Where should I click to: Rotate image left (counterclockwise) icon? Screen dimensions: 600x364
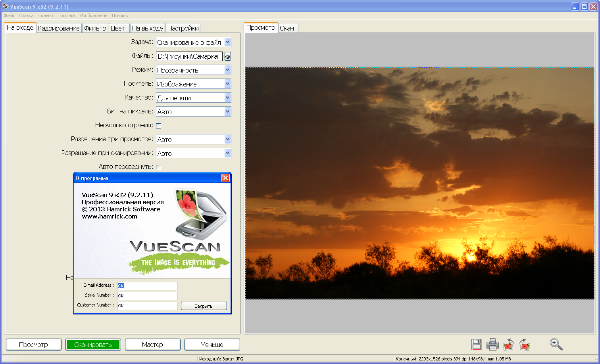[x=508, y=344]
